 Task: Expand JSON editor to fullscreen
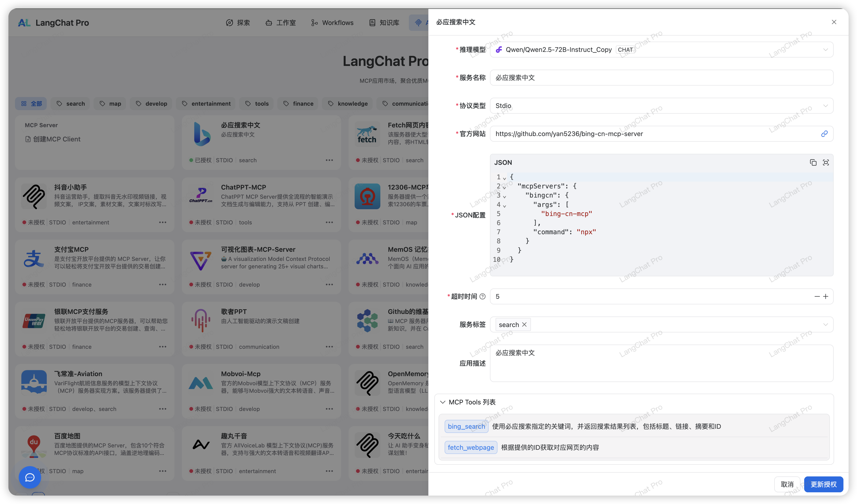click(x=826, y=162)
